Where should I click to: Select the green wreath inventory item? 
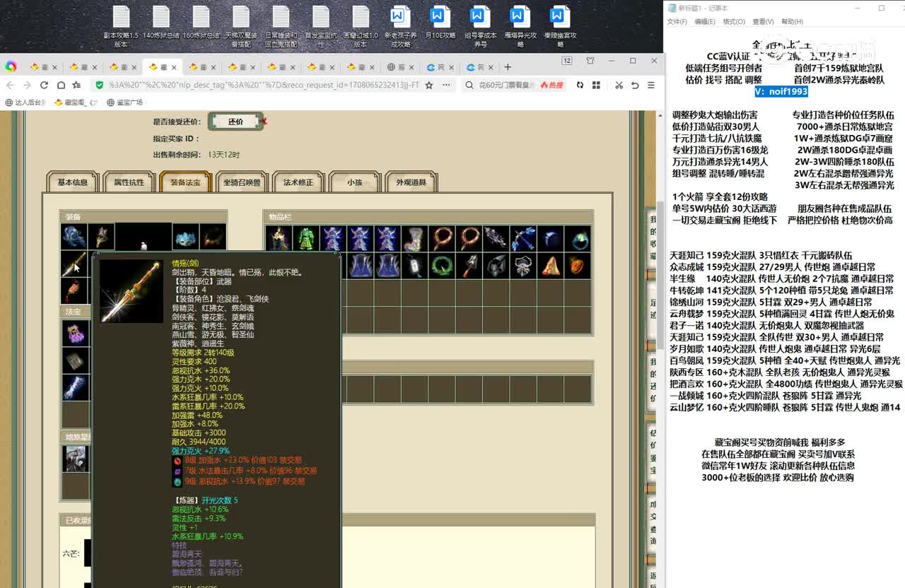(442, 266)
